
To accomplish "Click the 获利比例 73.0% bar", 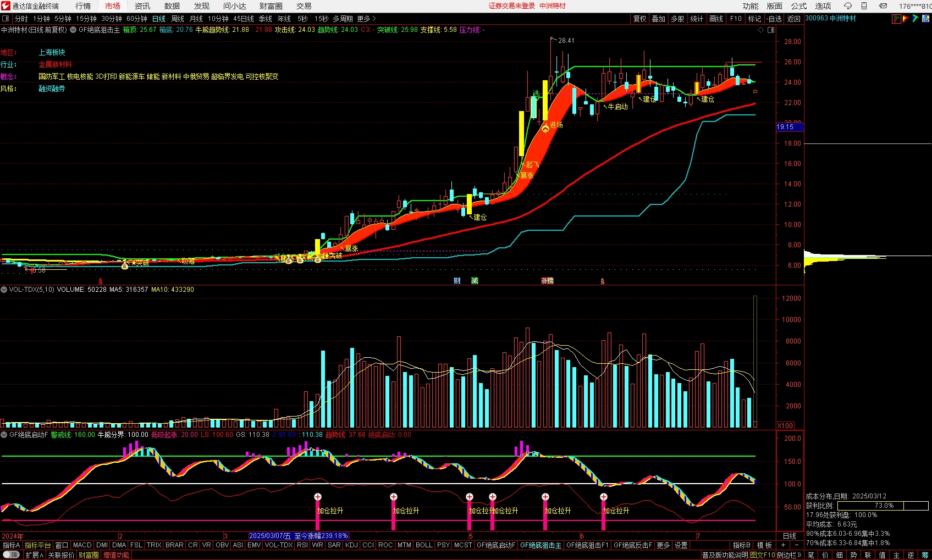I will click(x=883, y=506).
